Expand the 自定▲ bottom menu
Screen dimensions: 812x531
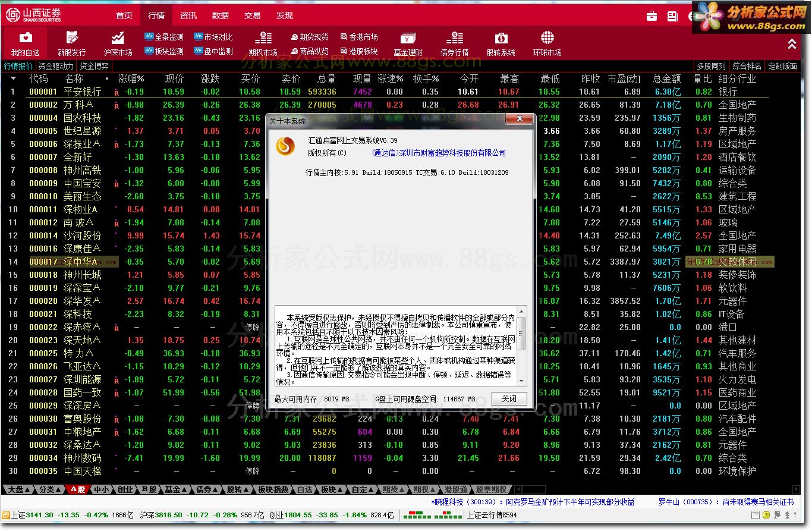[x=363, y=489]
